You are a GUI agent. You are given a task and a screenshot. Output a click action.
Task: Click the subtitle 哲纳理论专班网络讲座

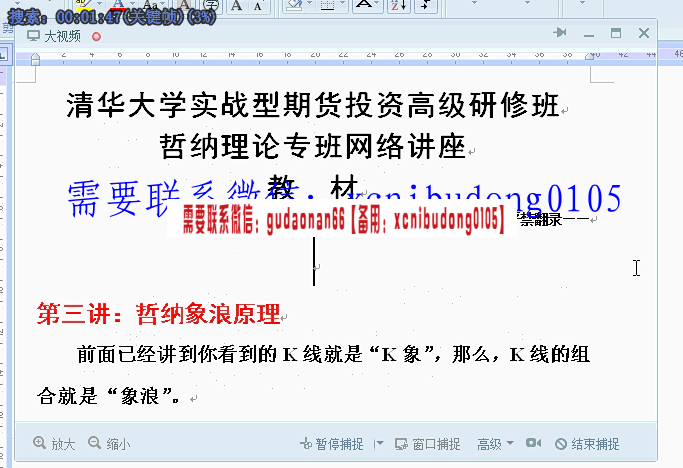(313, 146)
